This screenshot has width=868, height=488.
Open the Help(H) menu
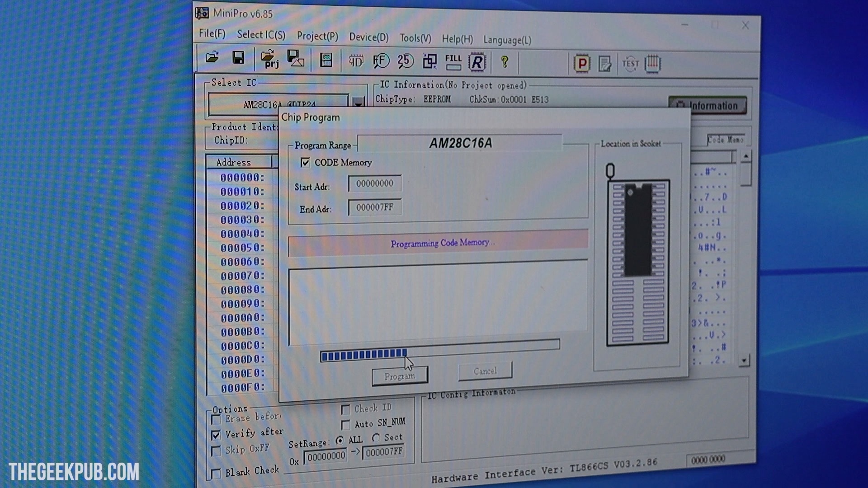(x=458, y=39)
